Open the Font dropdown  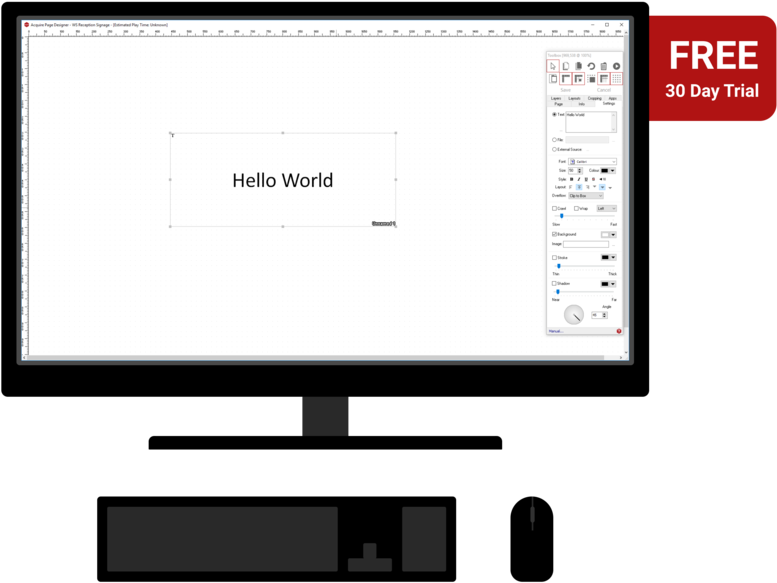point(592,161)
